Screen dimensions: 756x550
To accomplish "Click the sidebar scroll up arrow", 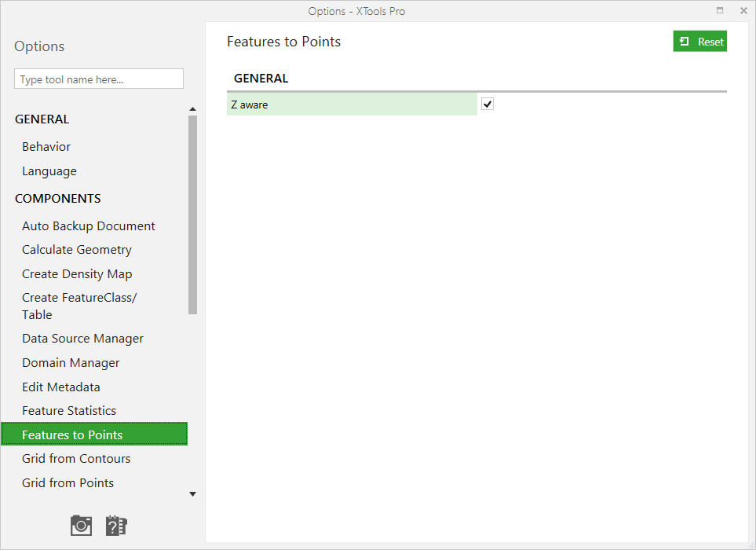I will [x=193, y=109].
